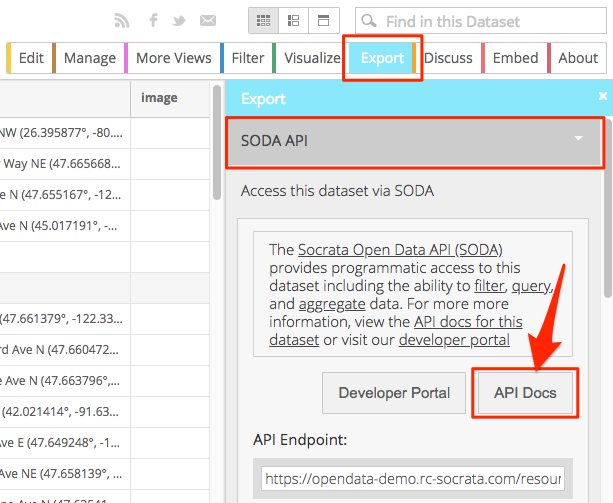Select cell (42.021414°, -91.63...

pyautogui.click(x=65, y=412)
